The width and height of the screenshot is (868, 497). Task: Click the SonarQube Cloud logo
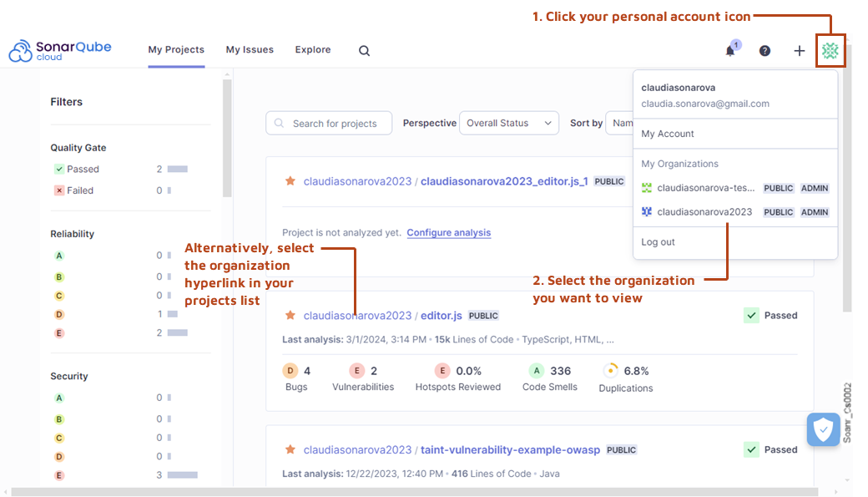click(x=58, y=50)
